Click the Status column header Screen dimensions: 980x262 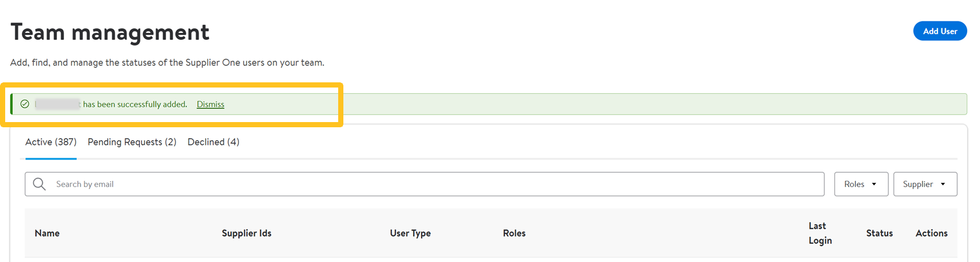(879, 233)
